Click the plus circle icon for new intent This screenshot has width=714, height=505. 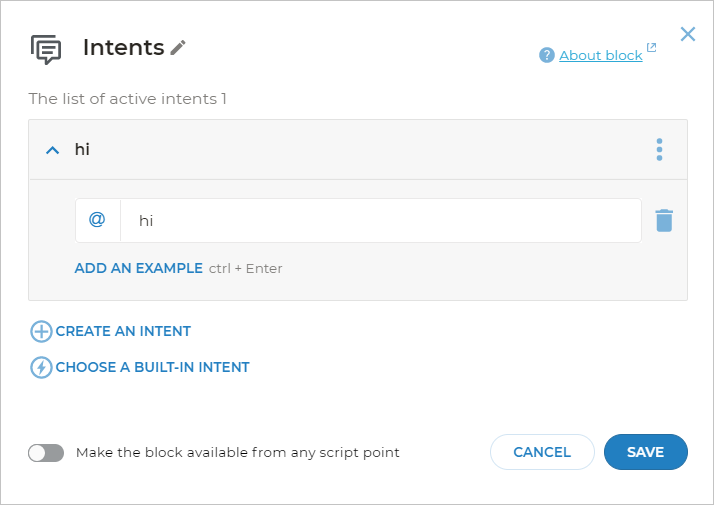(41, 331)
